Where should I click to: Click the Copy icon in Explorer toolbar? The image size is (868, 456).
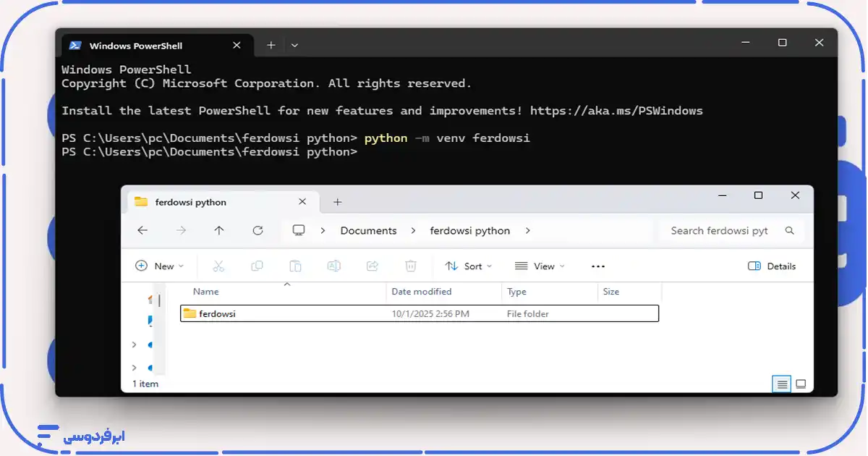coord(257,266)
